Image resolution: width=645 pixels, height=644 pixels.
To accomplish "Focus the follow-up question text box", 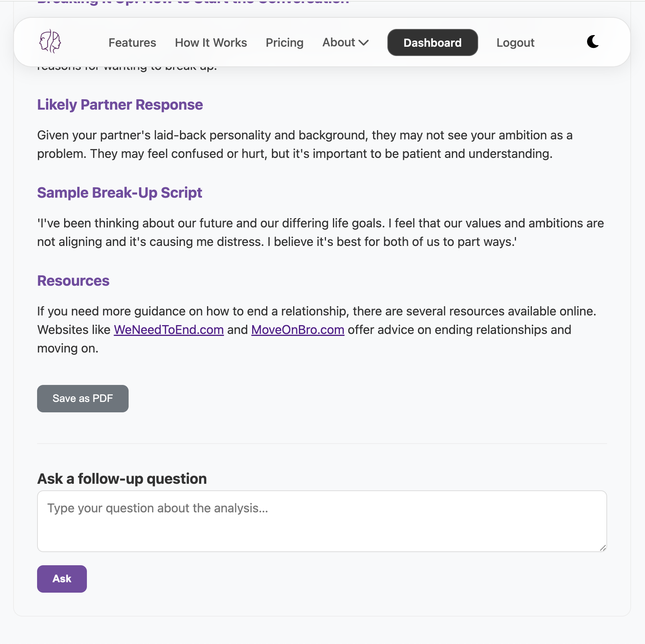I will 322,521.
